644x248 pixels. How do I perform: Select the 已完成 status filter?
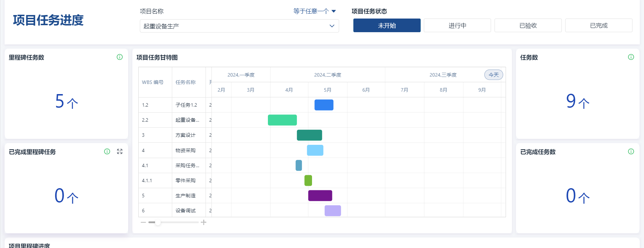599,26
